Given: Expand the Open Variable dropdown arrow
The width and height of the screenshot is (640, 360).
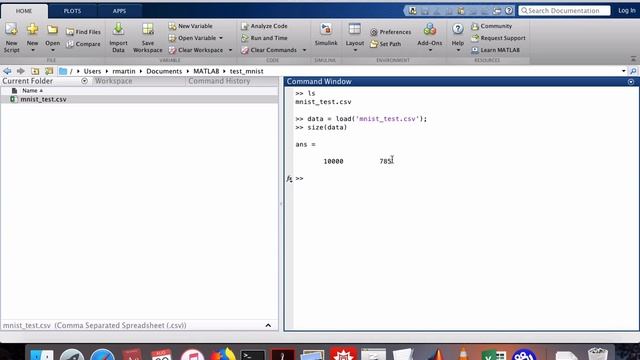Looking at the screenshot, I should tap(221, 38).
